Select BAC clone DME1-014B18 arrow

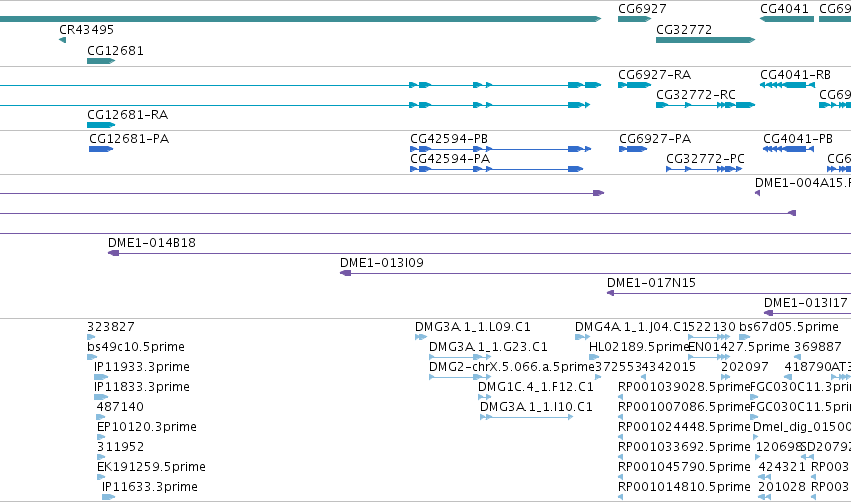pyautogui.click(x=113, y=253)
